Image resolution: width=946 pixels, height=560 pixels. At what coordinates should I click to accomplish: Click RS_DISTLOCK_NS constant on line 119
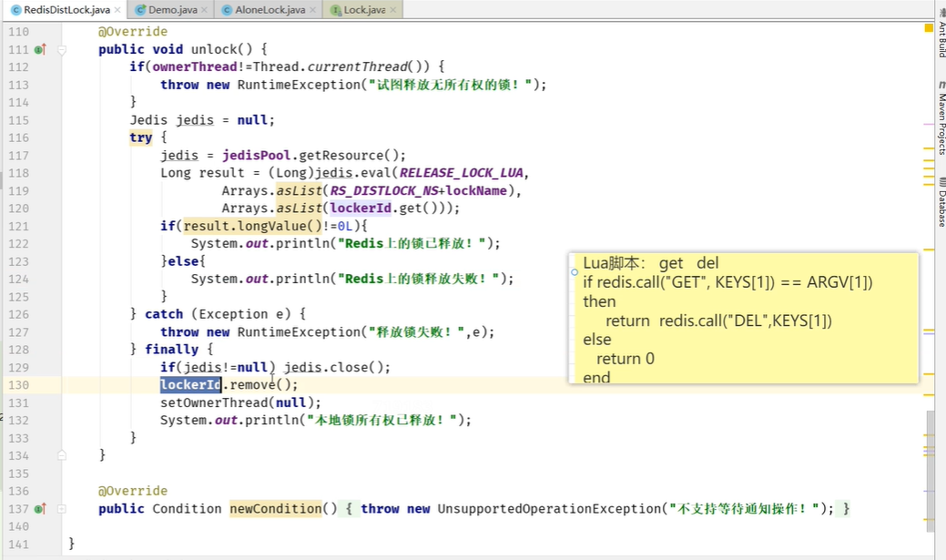[x=383, y=190]
